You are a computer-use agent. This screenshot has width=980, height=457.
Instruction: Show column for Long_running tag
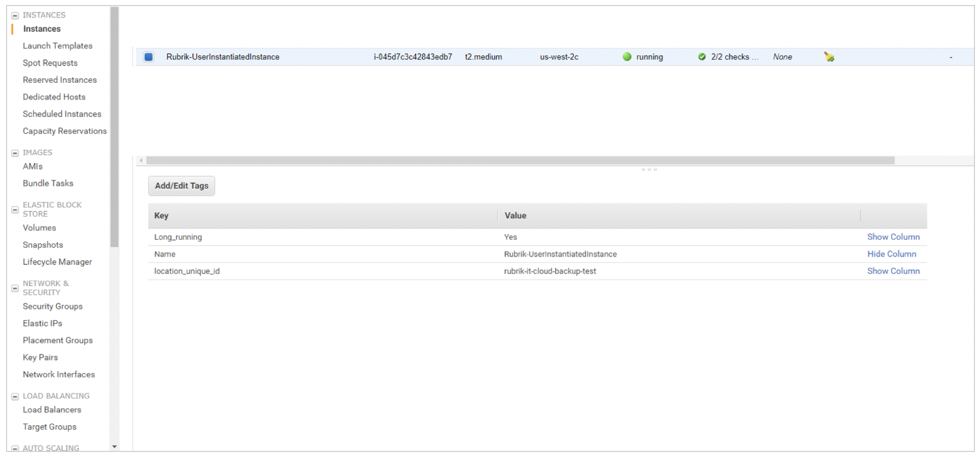point(893,237)
